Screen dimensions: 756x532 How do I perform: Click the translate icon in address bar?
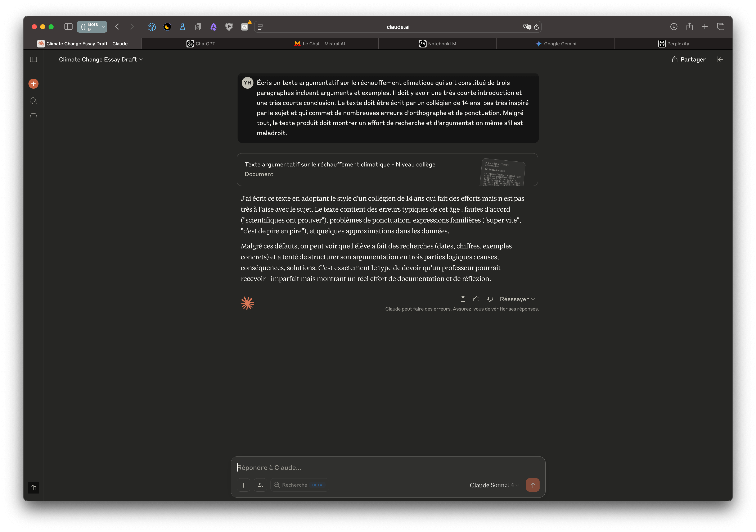[x=527, y=27]
